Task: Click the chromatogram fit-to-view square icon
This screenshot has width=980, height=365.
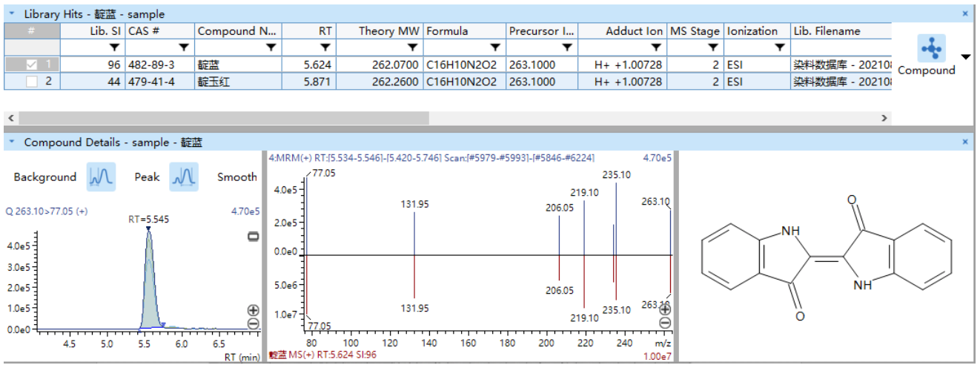Action: pos(254,236)
